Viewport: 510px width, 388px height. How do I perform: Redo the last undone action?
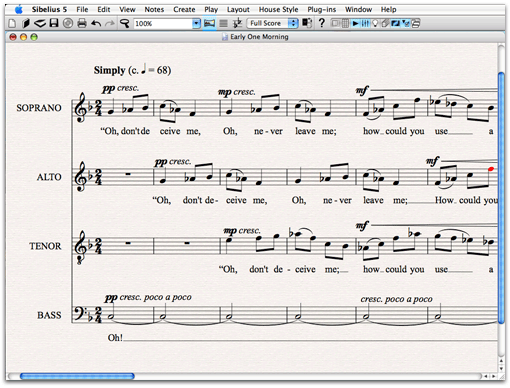[x=110, y=23]
